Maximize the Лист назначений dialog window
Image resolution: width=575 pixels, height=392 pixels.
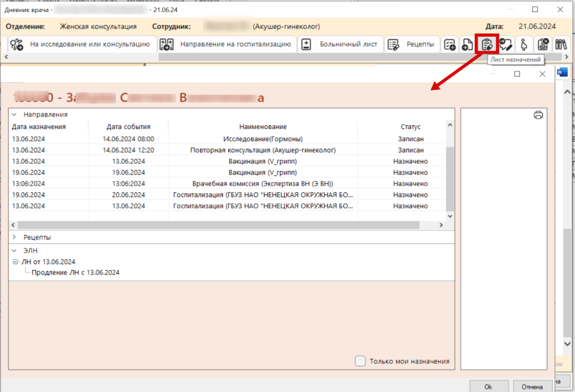click(x=517, y=74)
